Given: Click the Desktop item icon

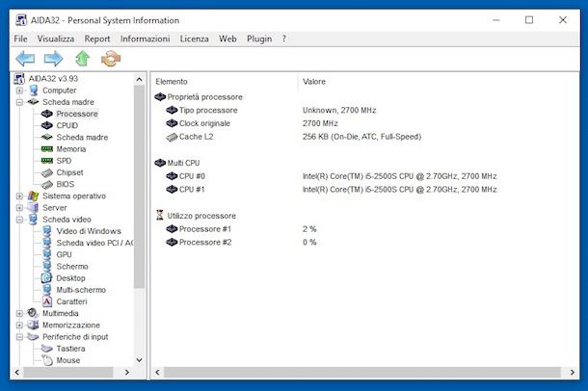Looking at the screenshot, I should click(47, 278).
